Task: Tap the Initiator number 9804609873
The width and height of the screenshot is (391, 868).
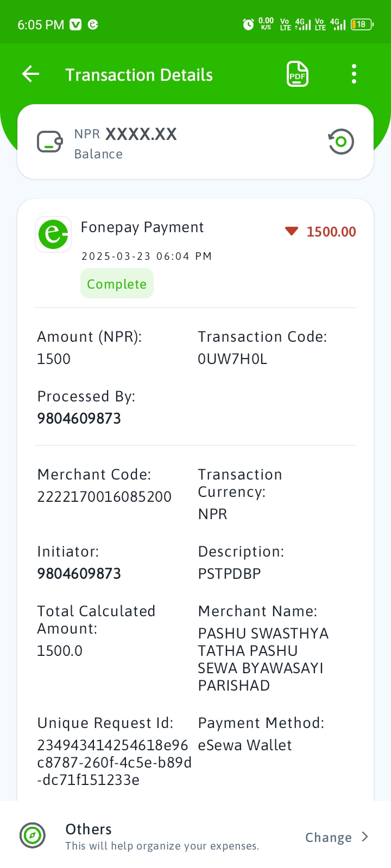Action: [79, 573]
